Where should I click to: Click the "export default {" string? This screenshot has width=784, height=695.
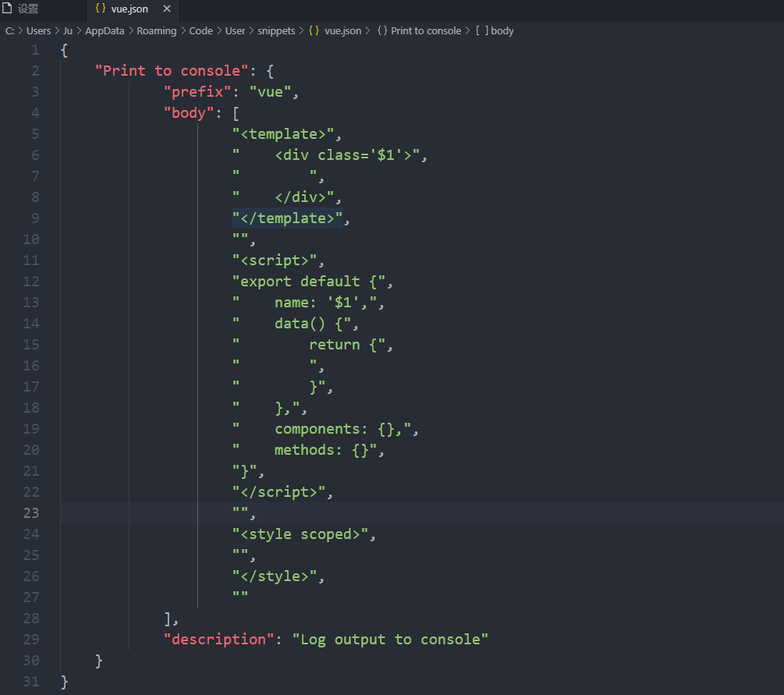309,282
